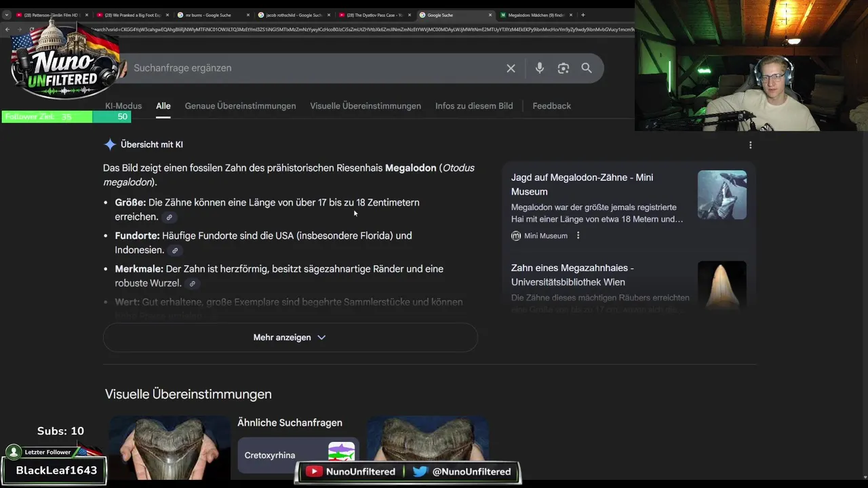This screenshot has height=488, width=868.
Task: Open 'Jagd auf Megalodon-Zähne - Mini Museum' result
Action: coord(582,184)
